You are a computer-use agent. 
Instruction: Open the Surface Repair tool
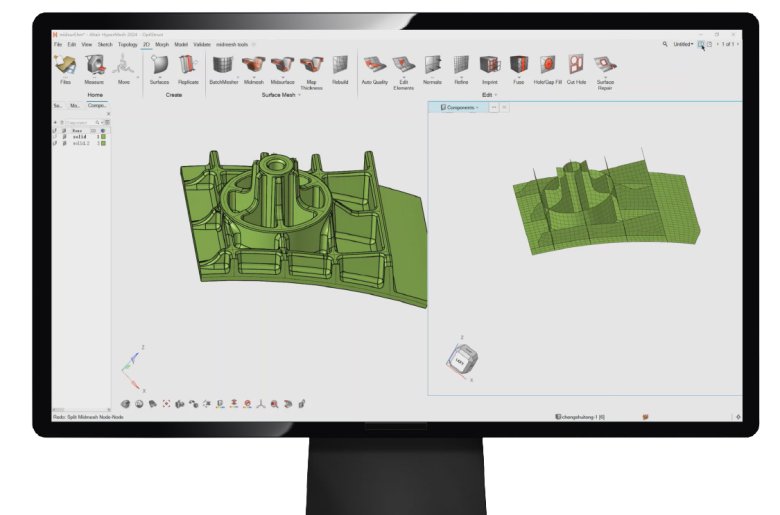coord(605,66)
